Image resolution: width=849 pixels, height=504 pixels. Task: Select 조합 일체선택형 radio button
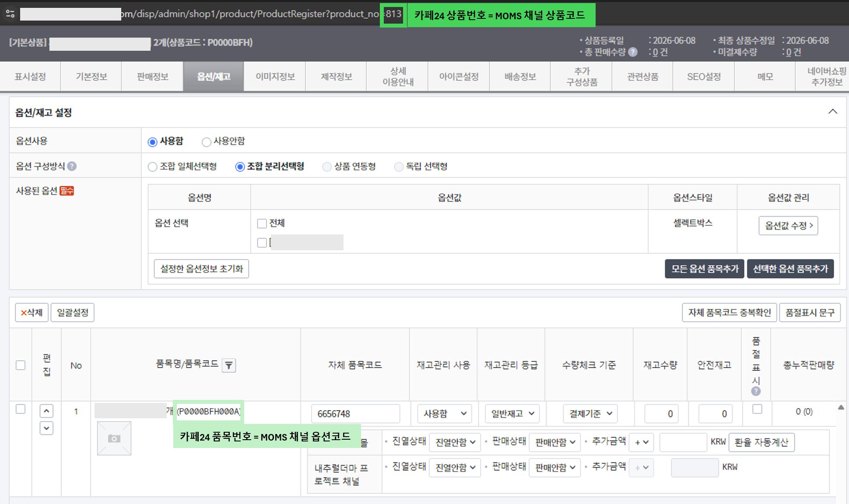pyautogui.click(x=152, y=167)
